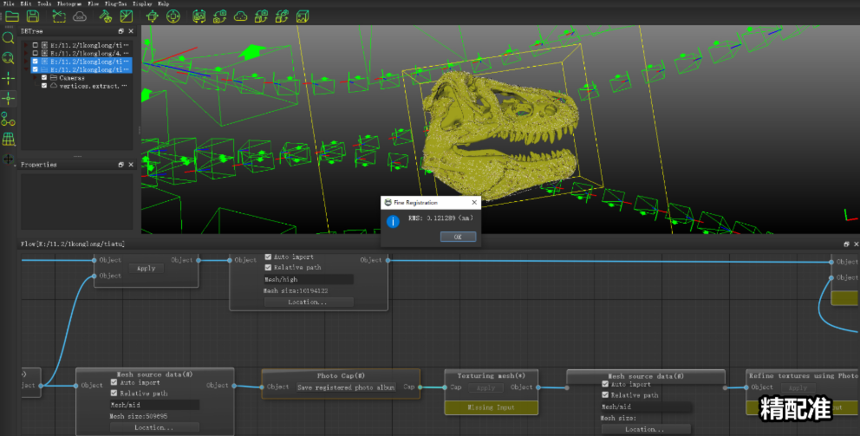The height and width of the screenshot is (436, 860).
Task: Select the hammer repair tool icon
Action: pyautogui.click(x=105, y=16)
